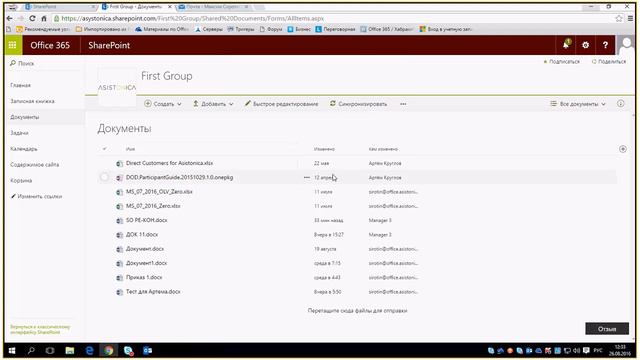Add column with plus icon
This screenshot has width=640, height=360.
click(623, 149)
